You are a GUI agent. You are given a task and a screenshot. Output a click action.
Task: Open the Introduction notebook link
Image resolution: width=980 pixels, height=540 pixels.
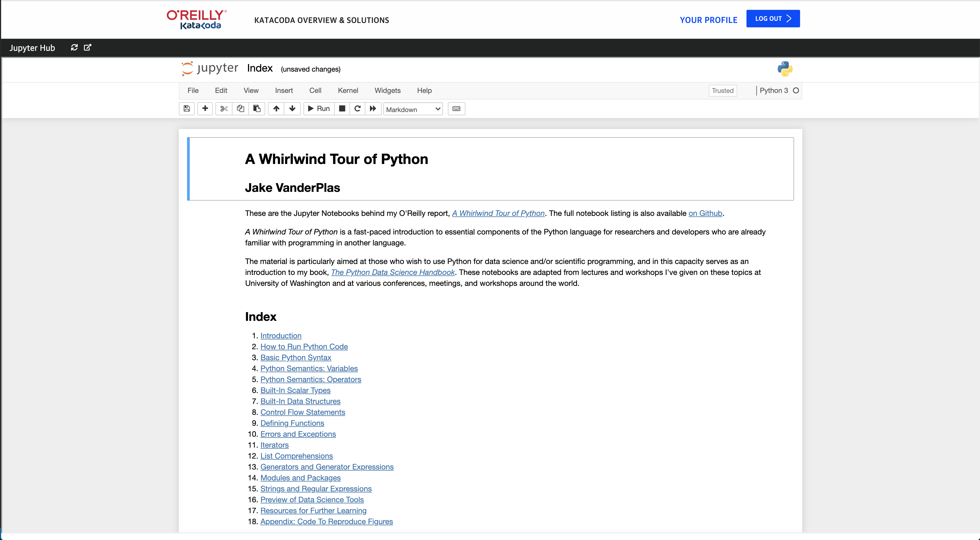point(281,335)
